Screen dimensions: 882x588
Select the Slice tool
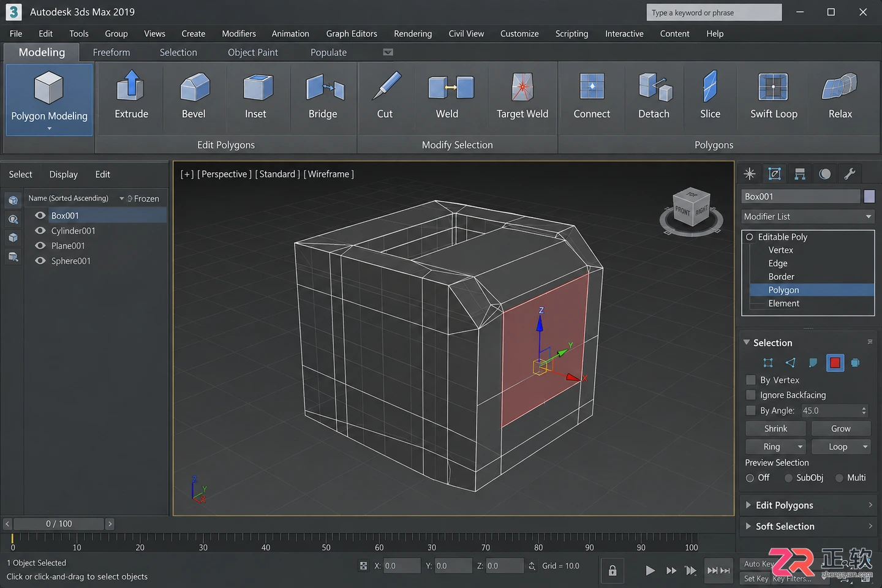710,86
